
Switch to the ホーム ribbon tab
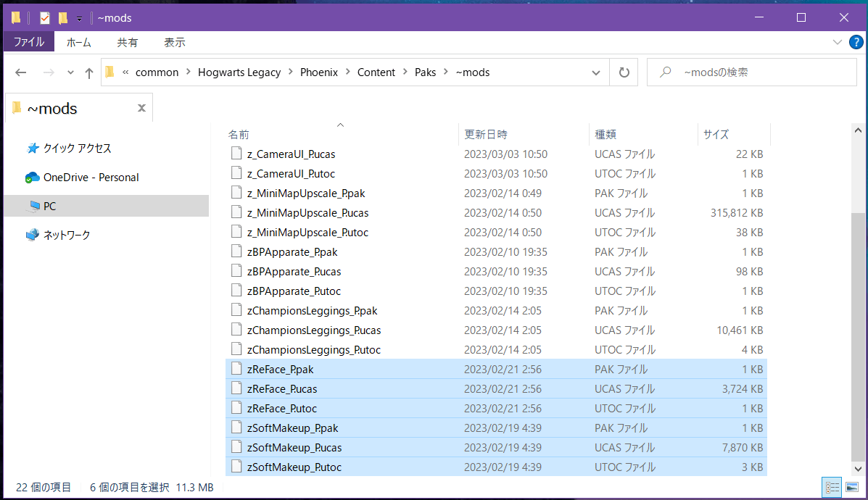pyautogui.click(x=78, y=42)
